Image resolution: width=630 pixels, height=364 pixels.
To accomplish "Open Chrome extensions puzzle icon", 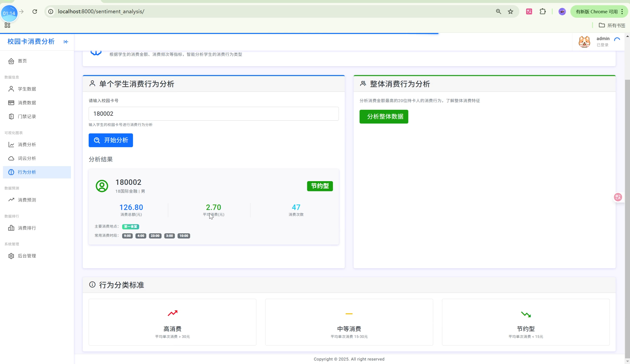I will (543, 12).
